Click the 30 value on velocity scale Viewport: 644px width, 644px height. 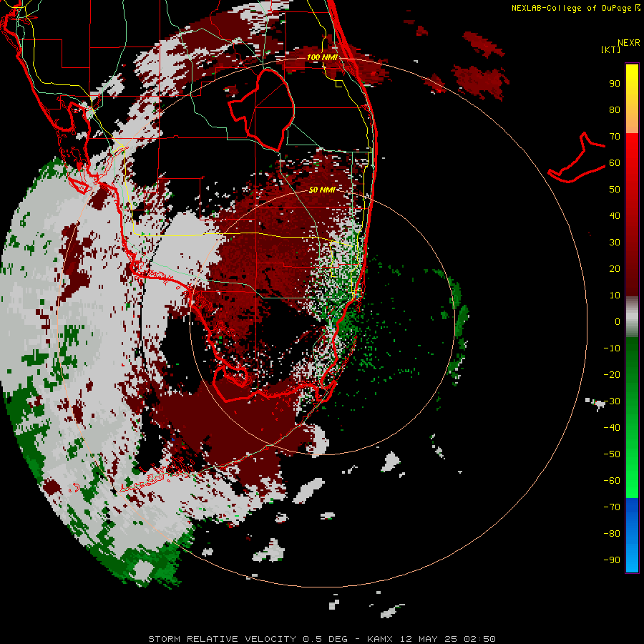point(615,243)
